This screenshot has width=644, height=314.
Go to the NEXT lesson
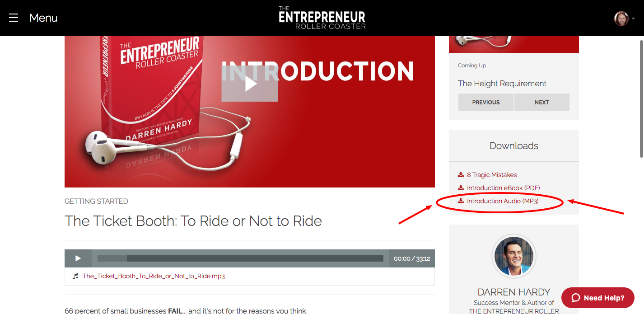click(541, 103)
